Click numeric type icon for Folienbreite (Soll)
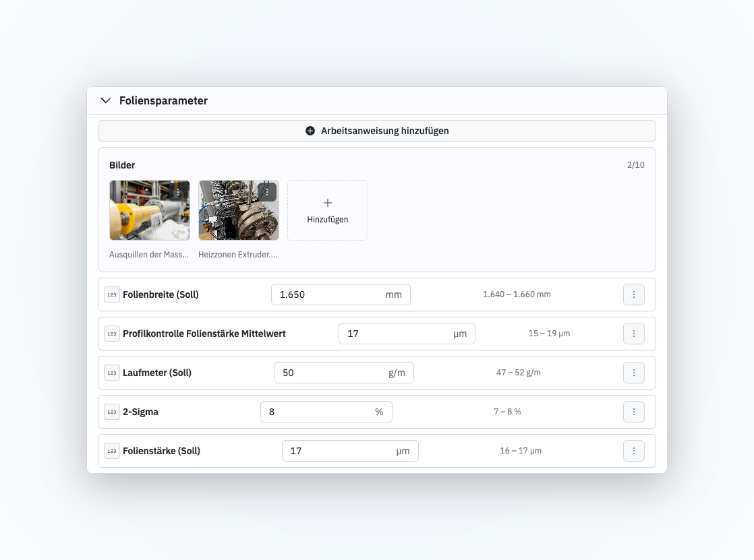The image size is (754, 560). (x=112, y=294)
